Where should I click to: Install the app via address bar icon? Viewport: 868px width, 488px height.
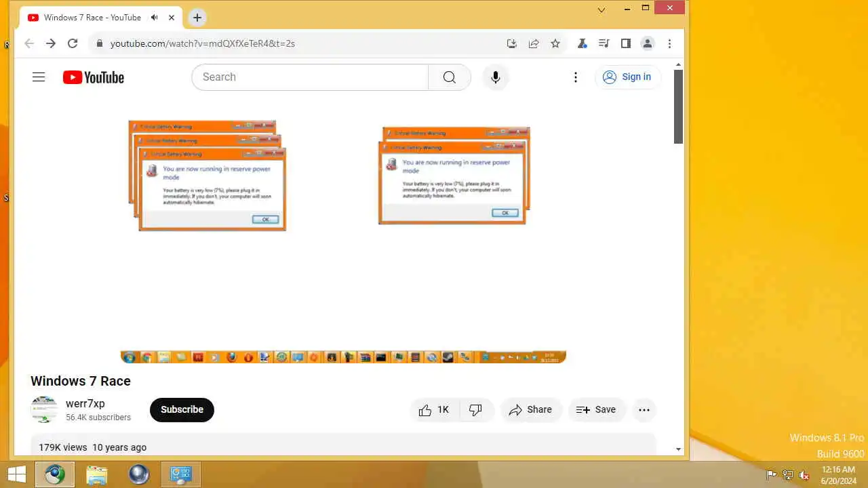[x=512, y=43]
